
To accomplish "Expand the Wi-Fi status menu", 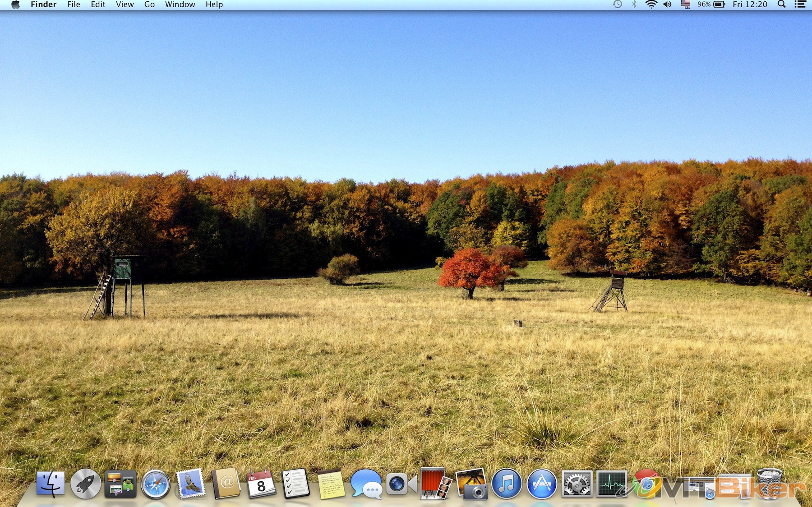I will pyautogui.click(x=651, y=5).
